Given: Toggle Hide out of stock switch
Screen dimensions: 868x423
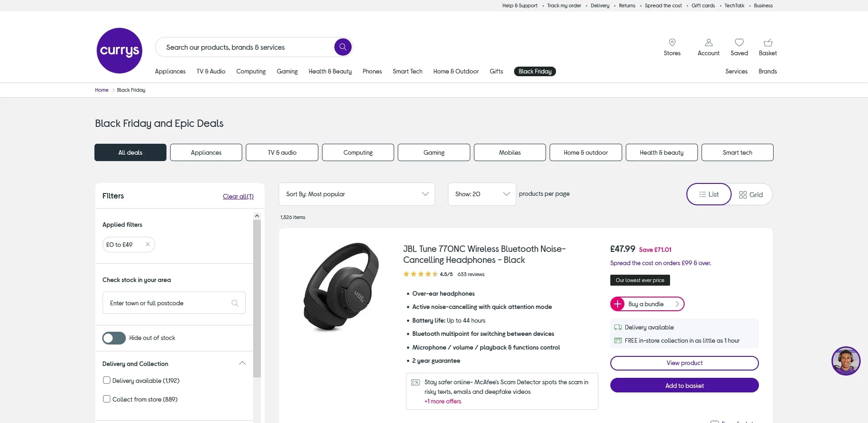Looking at the screenshot, I should (x=114, y=338).
